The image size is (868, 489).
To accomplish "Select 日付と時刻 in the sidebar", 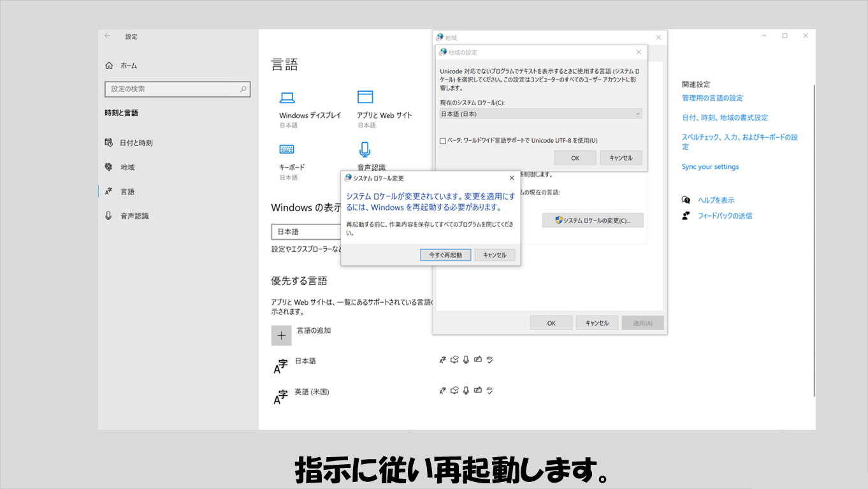I will 136,143.
